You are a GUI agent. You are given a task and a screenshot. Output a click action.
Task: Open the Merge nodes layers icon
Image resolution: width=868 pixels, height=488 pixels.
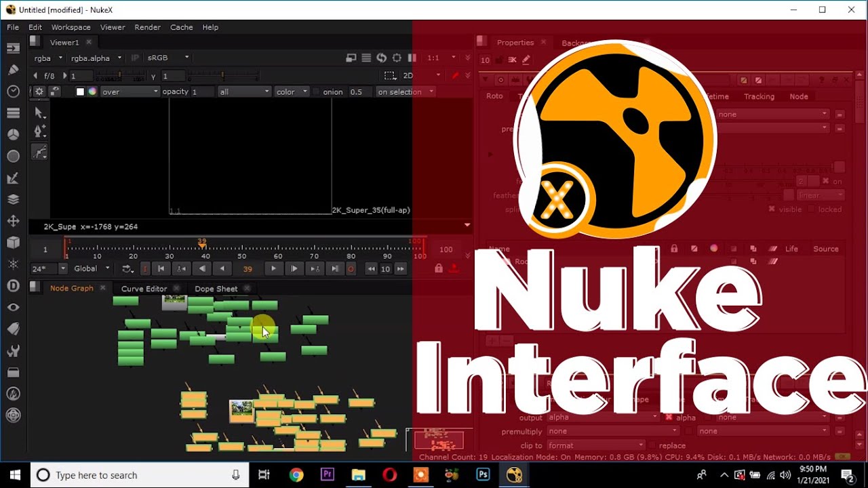coord(13,199)
